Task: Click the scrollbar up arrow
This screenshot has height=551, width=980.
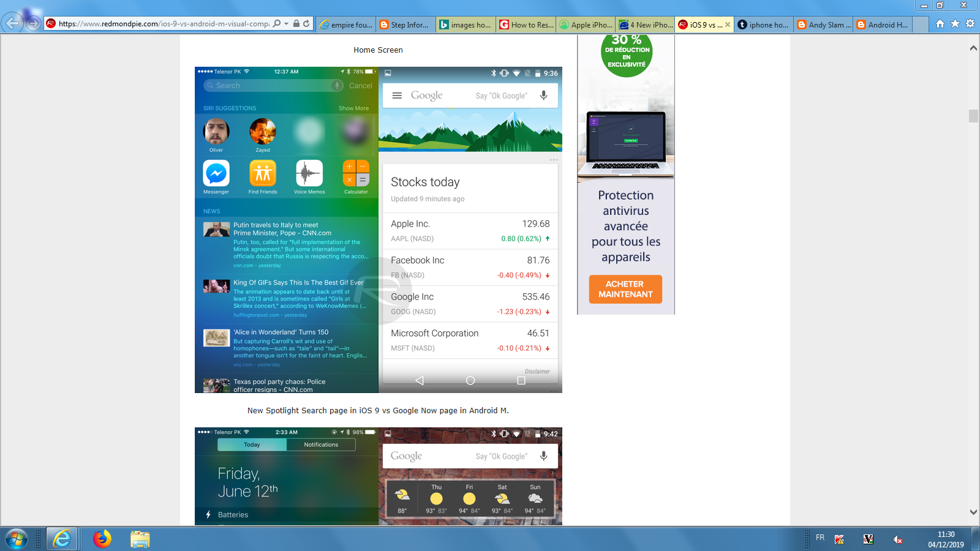Action: pos(973,48)
